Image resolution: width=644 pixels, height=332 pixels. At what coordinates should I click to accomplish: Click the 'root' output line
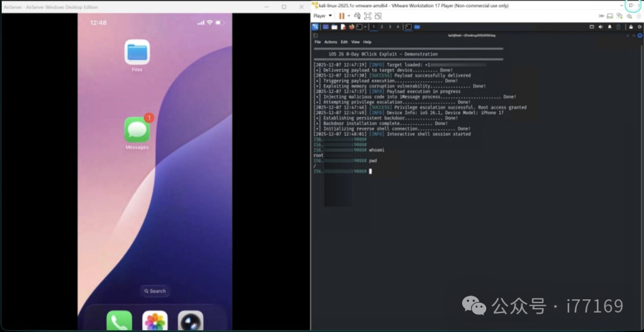(x=318, y=156)
